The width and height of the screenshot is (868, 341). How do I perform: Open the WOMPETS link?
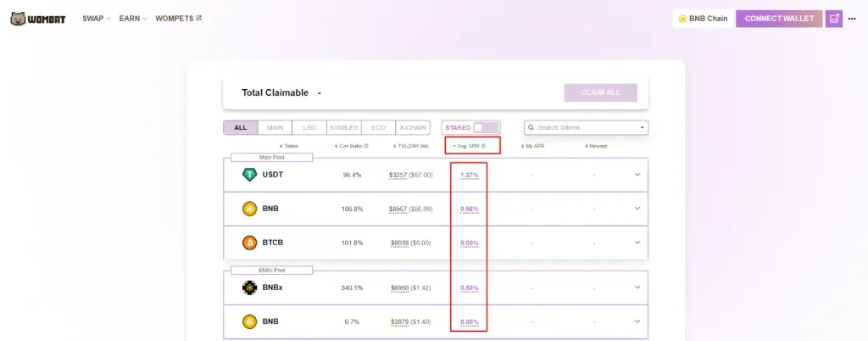(178, 19)
